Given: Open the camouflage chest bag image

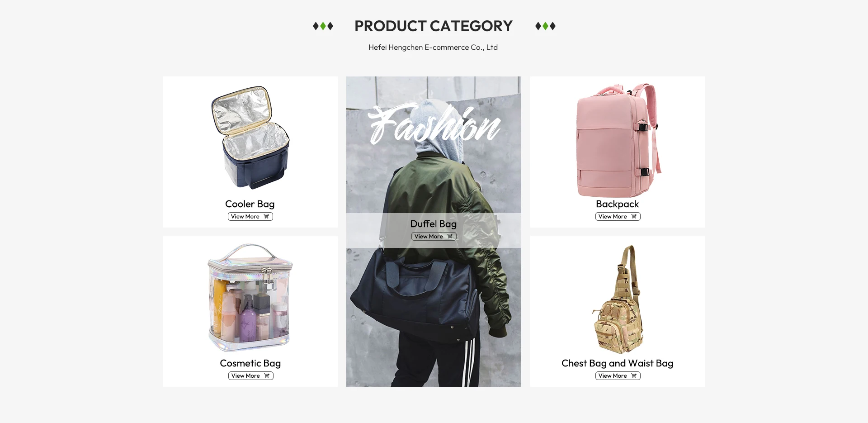Looking at the screenshot, I should tap(618, 299).
